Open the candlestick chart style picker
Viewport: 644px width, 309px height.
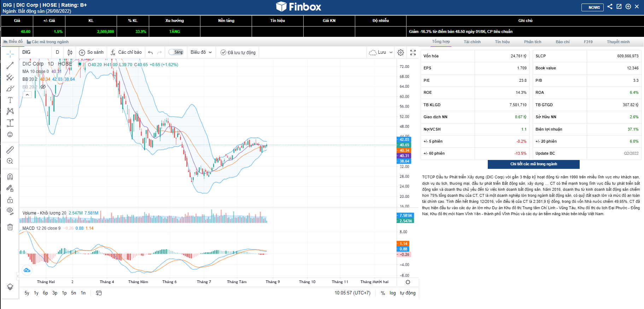pyautogui.click(x=70, y=52)
